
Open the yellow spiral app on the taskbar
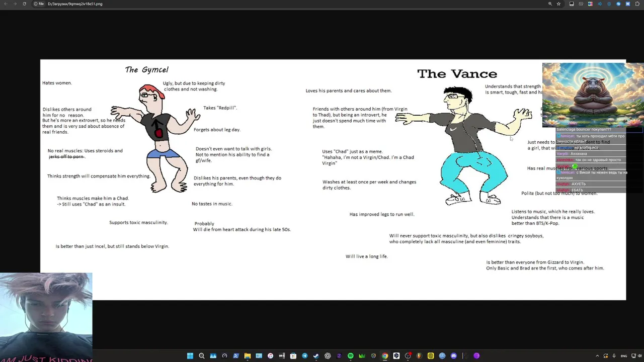431,356
